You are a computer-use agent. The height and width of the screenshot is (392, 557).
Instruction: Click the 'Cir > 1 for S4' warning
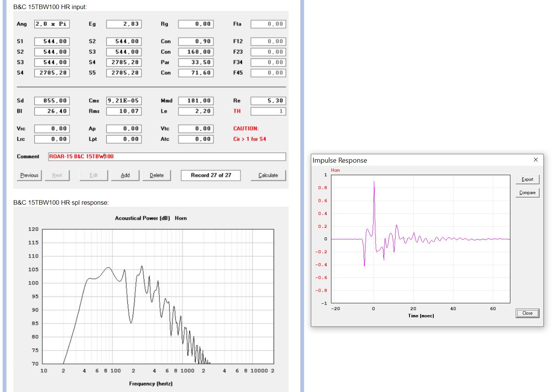pos(249,139)
